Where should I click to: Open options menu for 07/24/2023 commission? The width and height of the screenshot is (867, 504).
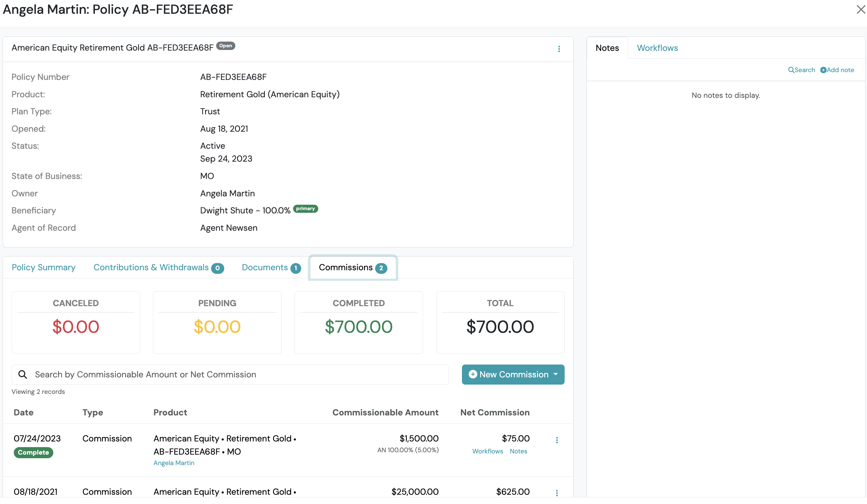pos(557,440)
